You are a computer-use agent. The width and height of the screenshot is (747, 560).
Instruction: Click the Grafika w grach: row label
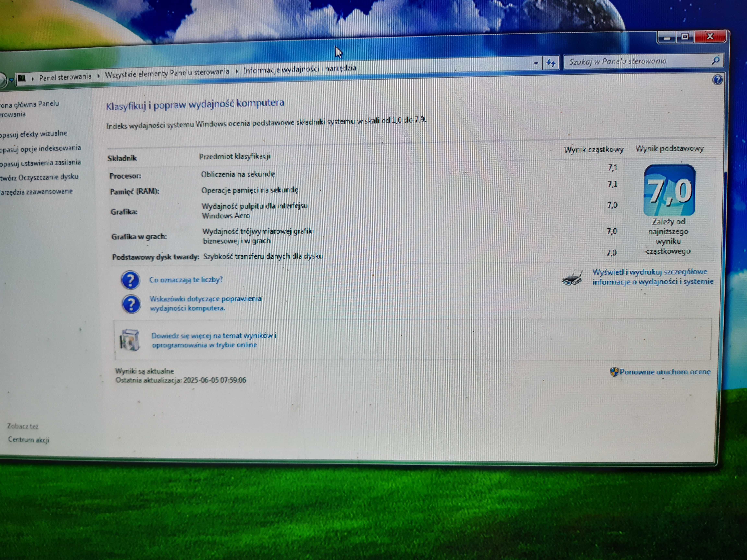pyautogui.click(x=139, y=237)
